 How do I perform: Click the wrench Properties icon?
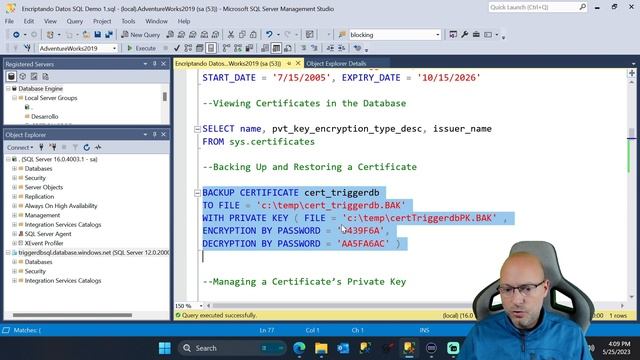pos(464,35)
